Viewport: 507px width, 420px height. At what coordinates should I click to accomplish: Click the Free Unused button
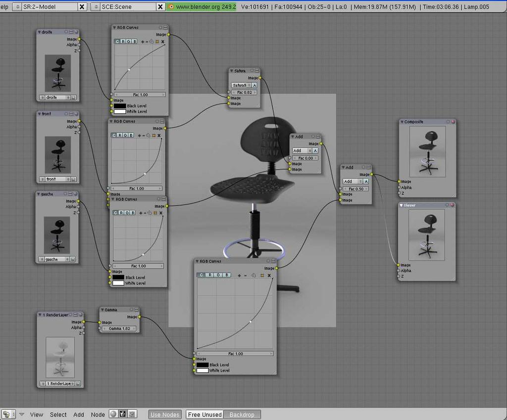coord(204,415)
